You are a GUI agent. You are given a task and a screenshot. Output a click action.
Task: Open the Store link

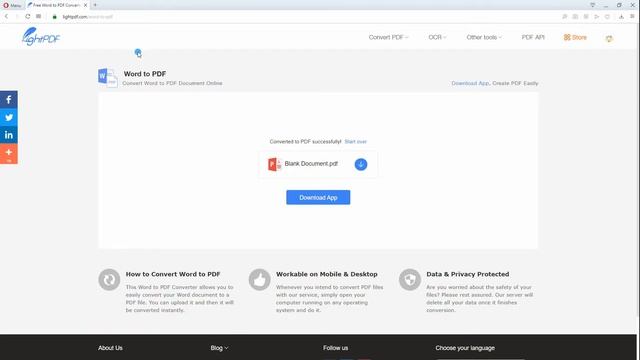[x=575, y=37]
